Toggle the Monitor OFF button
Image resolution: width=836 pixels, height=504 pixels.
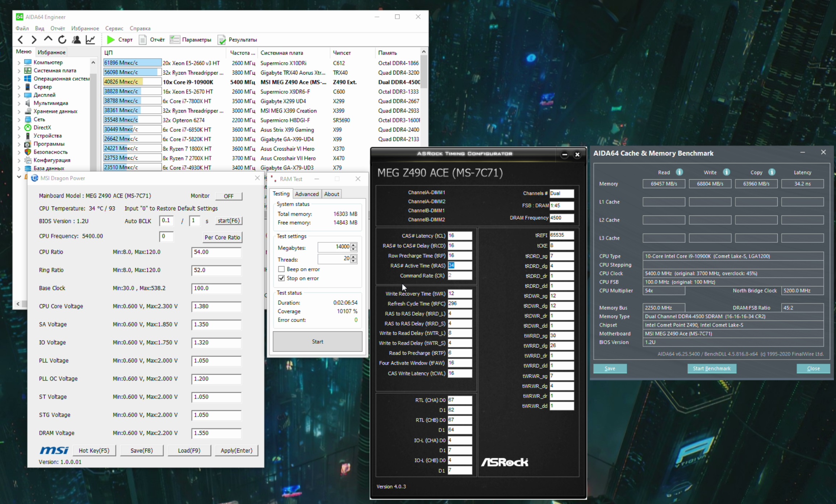coord(229,196)
